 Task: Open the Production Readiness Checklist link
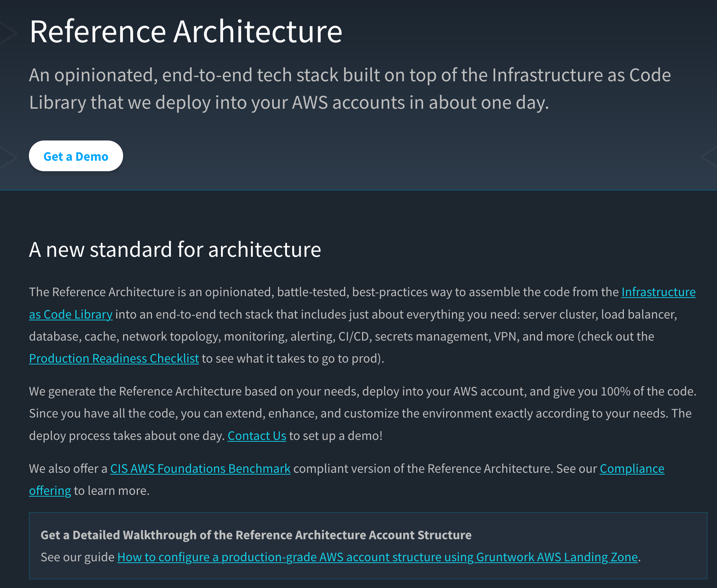coord(114,358)
